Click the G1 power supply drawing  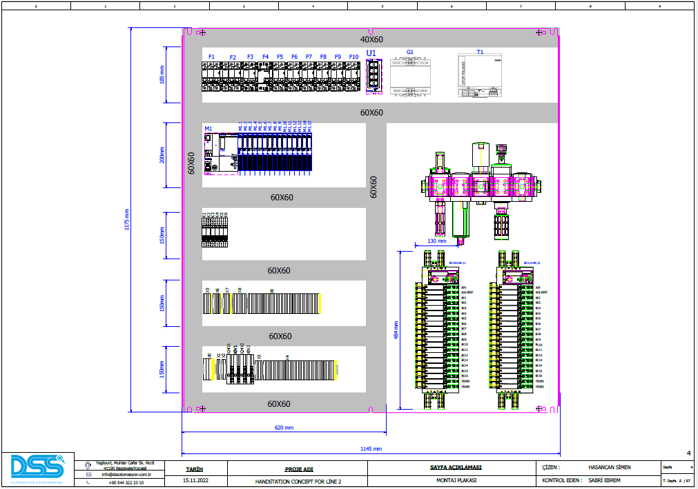coord(410,76)
